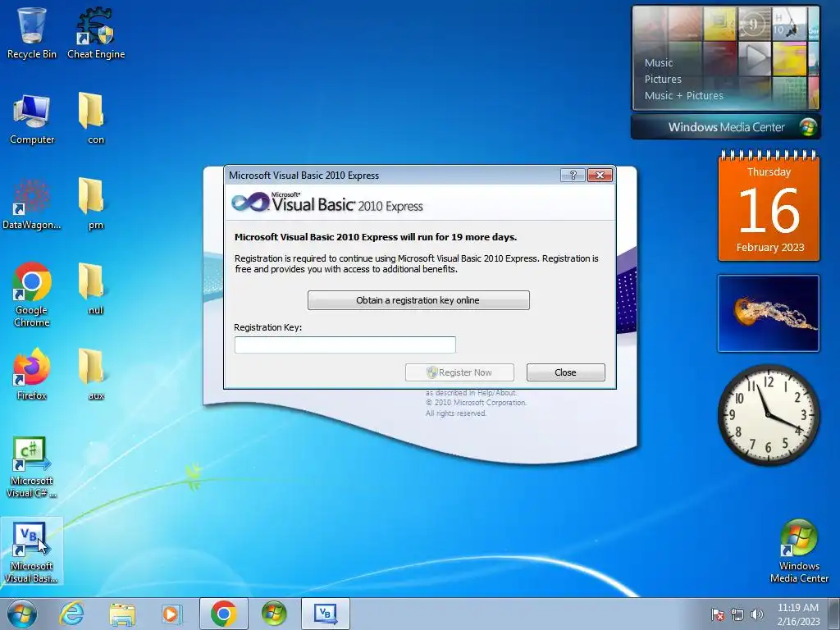Click into the Registration Key field
The height and width of the screenshot is (630, 840).
point(345,345)
